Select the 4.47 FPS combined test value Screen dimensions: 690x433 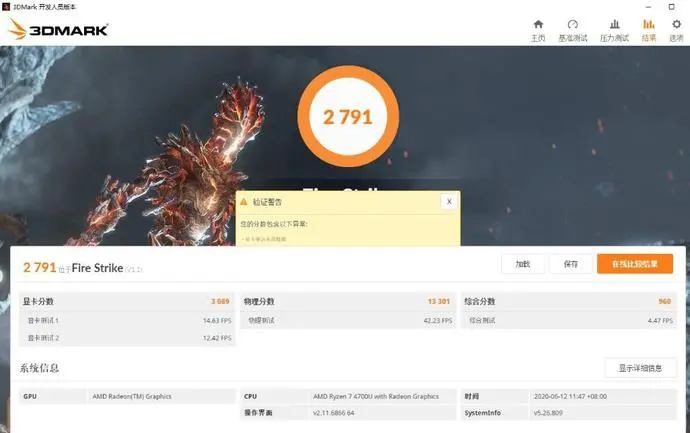point(661,321)
